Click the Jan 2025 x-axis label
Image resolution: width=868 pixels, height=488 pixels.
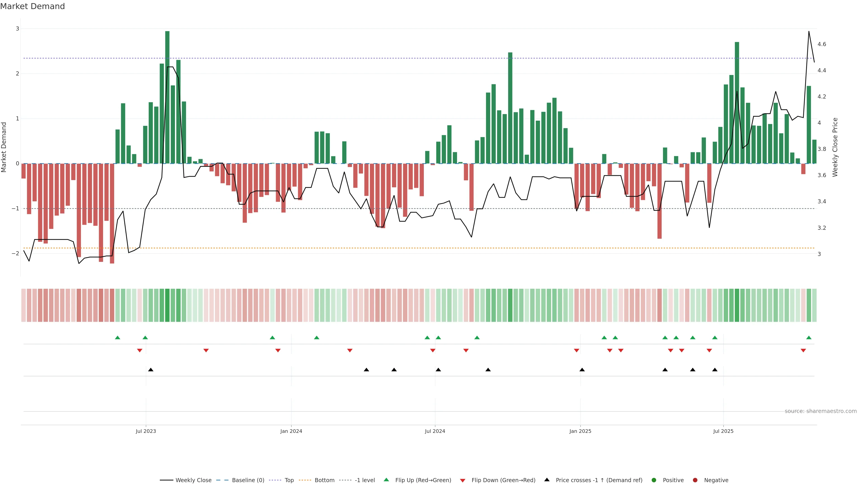(x=580, y=431)
